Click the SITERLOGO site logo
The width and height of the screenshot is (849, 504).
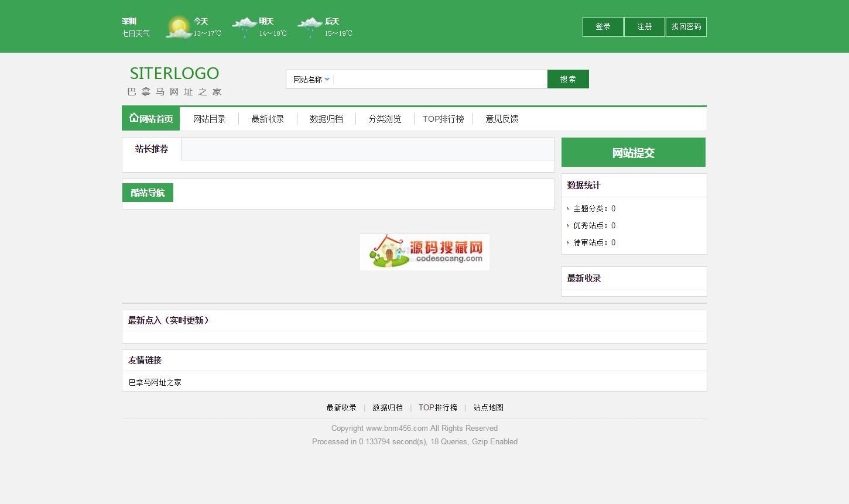pos(174,73)
